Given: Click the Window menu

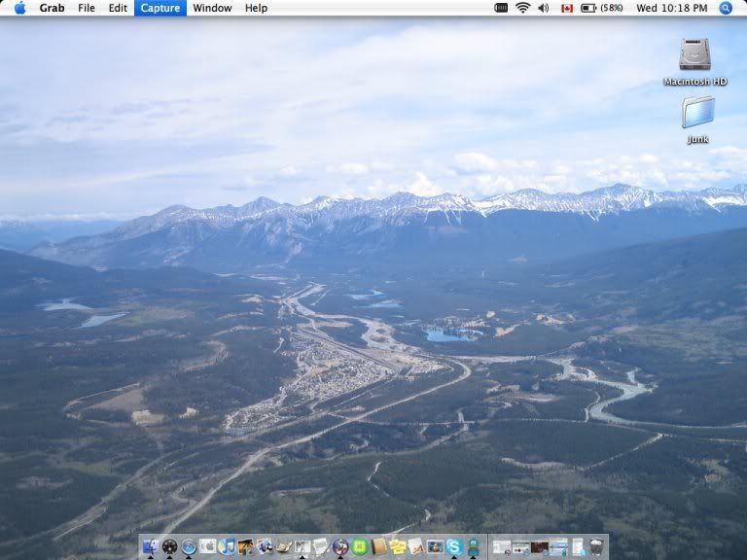Looking at the screenshot, I should [212, 8].
